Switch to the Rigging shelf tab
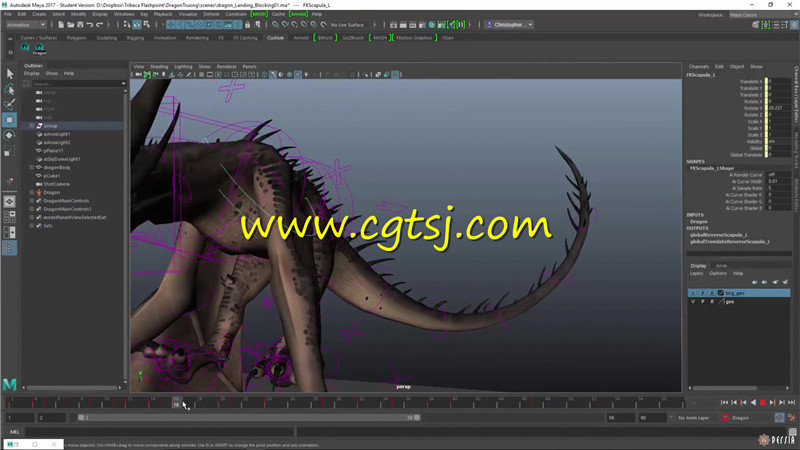 [x=135, y=38]
